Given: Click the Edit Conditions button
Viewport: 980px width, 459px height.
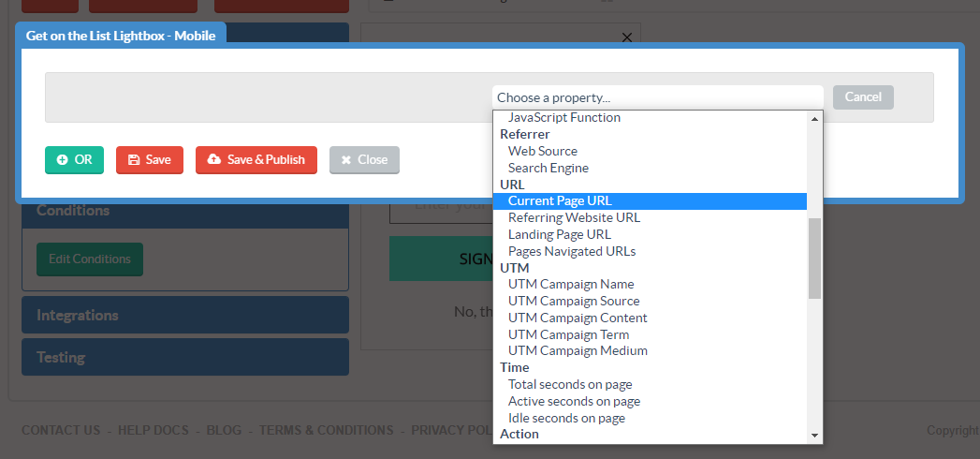Looking at the screenshot, I should [x=90, y=259].
